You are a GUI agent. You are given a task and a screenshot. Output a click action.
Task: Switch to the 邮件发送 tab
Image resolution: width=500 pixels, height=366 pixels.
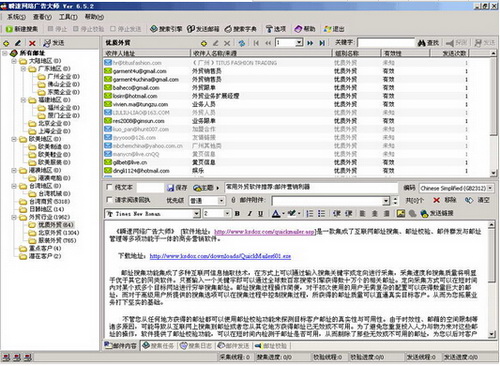pos(233,346)
